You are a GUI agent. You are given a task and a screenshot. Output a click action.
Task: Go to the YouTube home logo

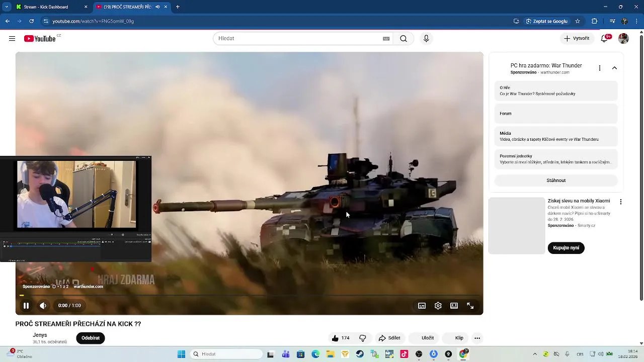pos(40,39)
